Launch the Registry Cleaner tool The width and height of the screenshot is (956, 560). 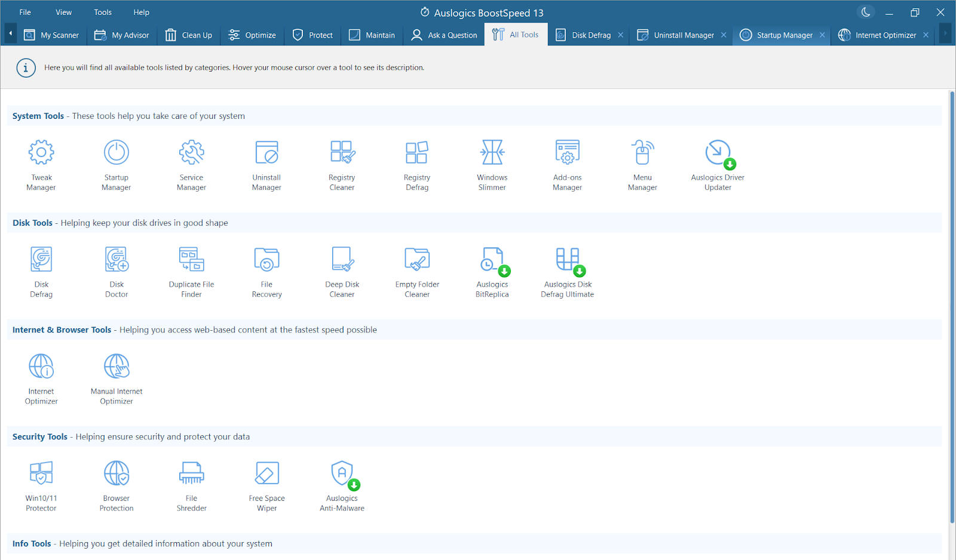coord(342,165)
